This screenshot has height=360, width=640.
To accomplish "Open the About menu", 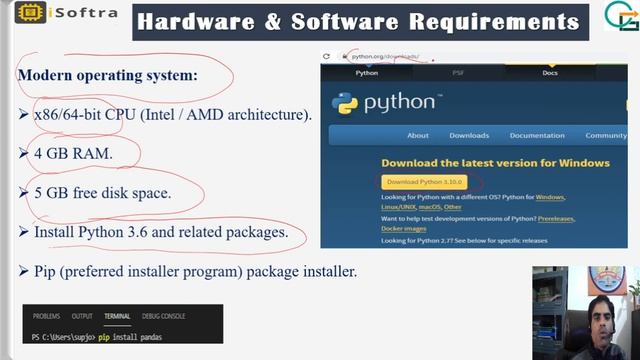I will pos(418,135).
